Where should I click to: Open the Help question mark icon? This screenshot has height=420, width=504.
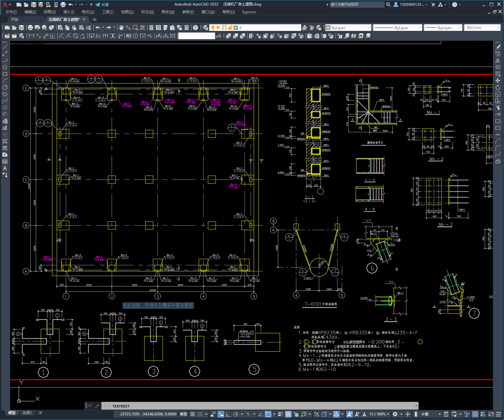(x=195, y=28)
